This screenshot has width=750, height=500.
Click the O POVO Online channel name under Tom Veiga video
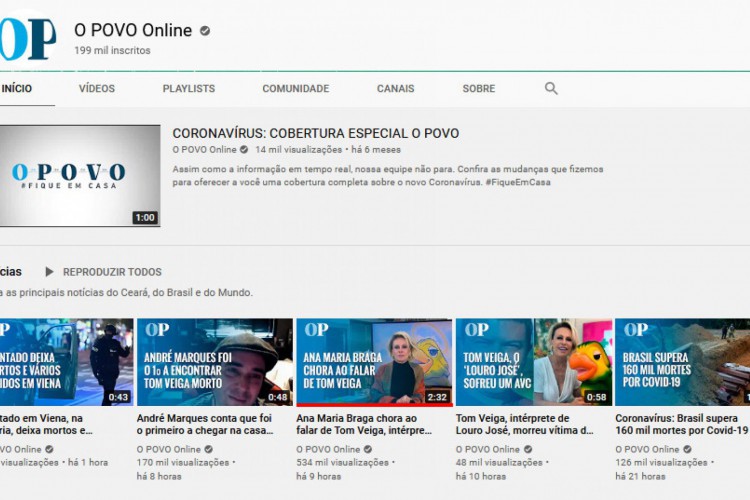(488, 449)
